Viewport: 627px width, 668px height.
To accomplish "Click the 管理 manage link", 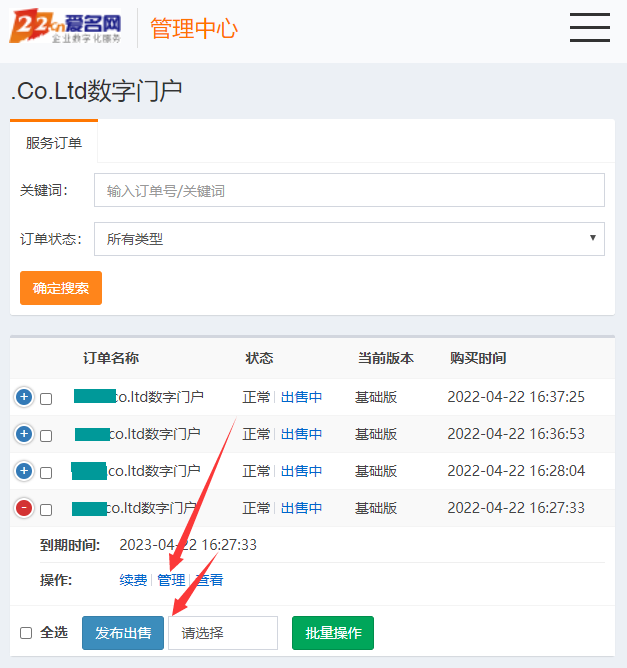I will point(171,580).
